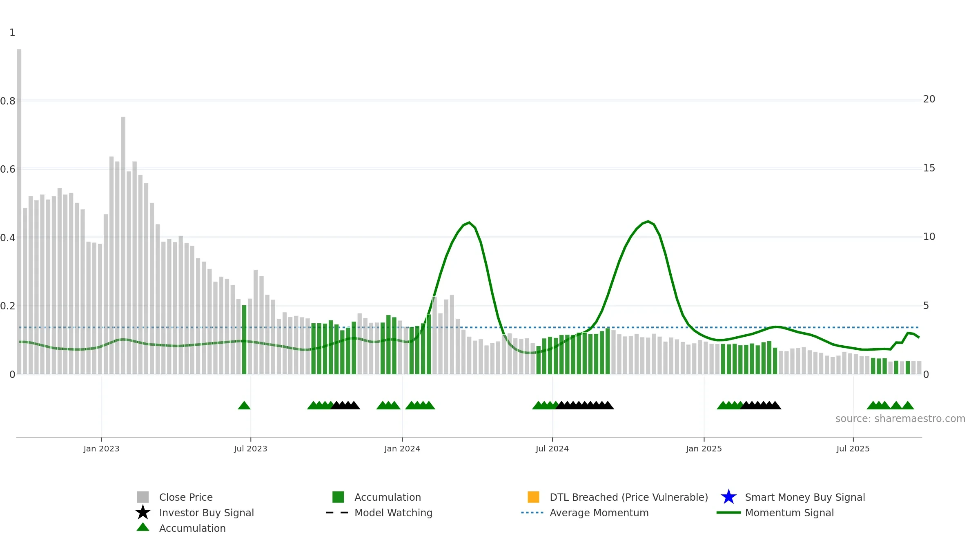Click the tallest gray bar at chart start

pos(19,211)
